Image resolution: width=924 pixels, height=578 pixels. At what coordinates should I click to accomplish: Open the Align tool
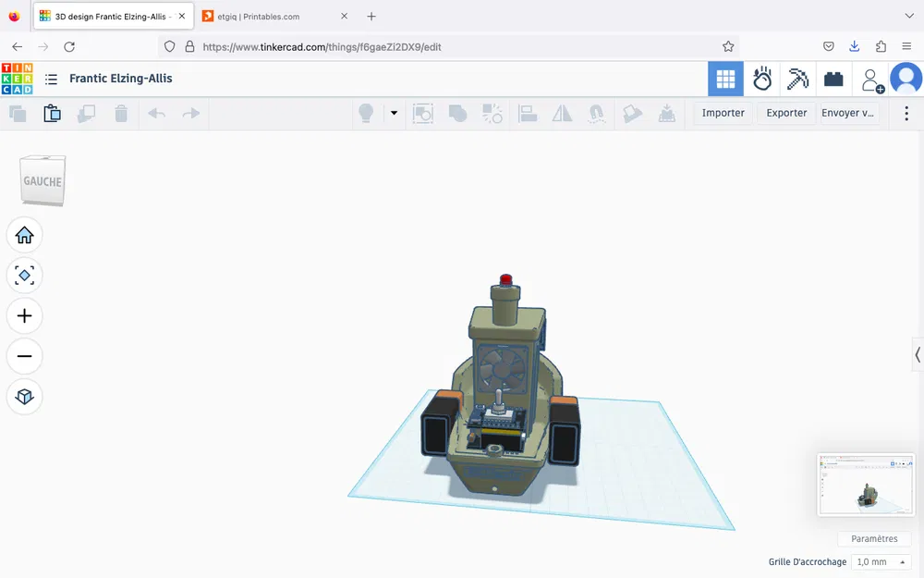click(527, 113)
